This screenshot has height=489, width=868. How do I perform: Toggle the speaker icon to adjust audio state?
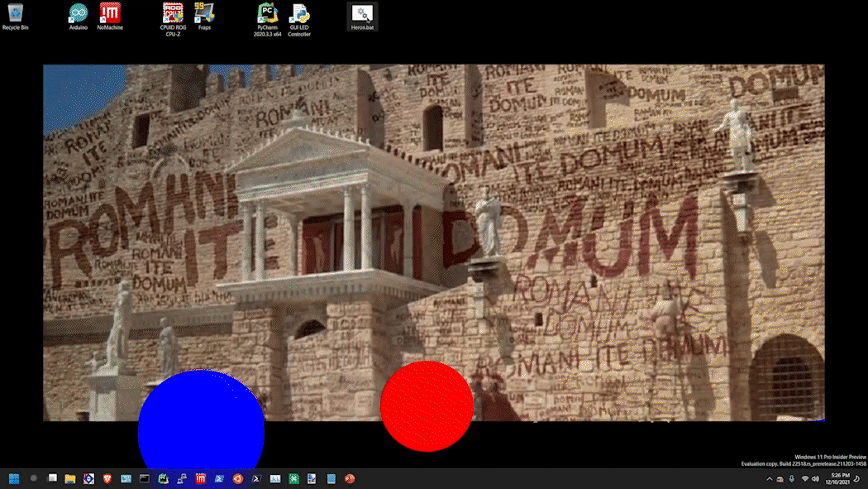pos(816,478)
